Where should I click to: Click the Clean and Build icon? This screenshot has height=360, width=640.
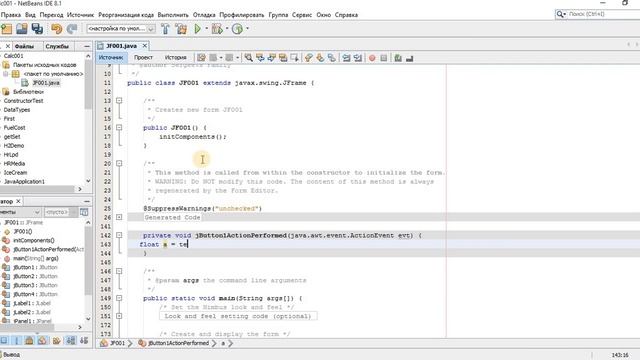click(x=181, y=29)
